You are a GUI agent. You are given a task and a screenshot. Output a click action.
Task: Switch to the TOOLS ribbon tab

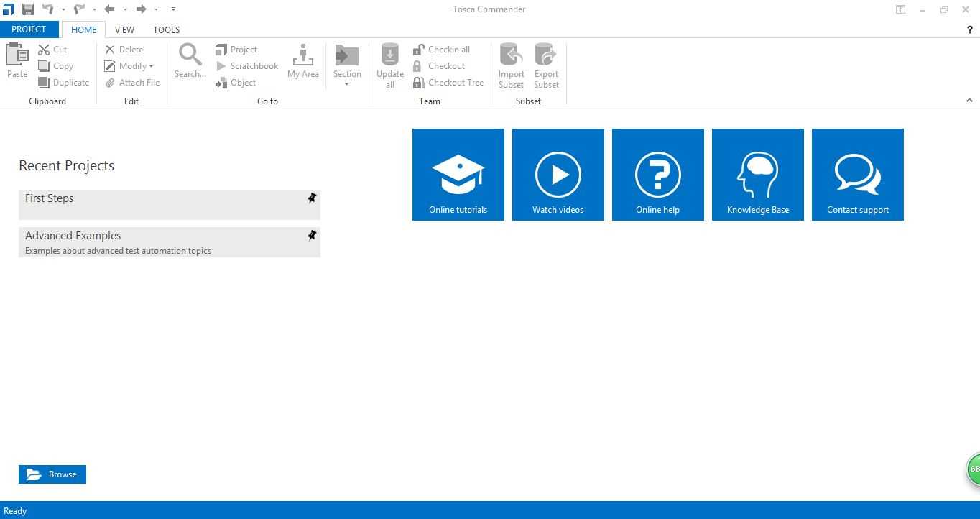[x=166, y=29]
